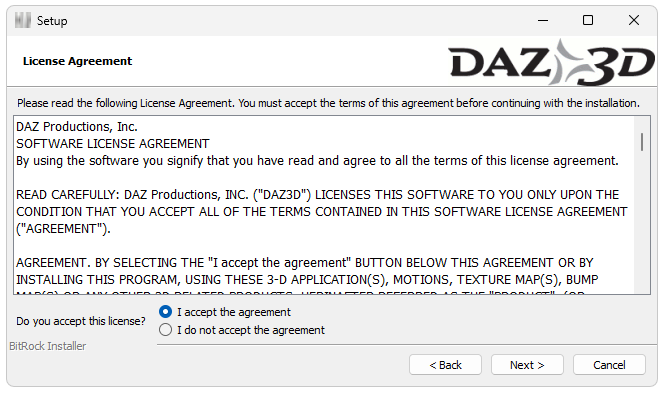Minimize the Setup window
This screenshot has width=663, height=393.
543,20
